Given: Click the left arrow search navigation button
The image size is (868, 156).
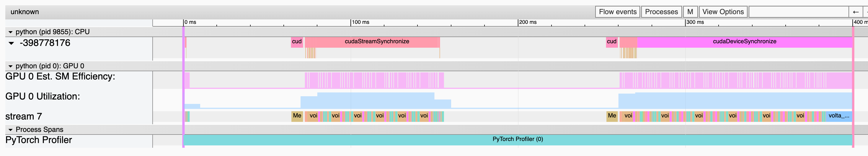Looking at the screenshot, I should pos(856,12).
